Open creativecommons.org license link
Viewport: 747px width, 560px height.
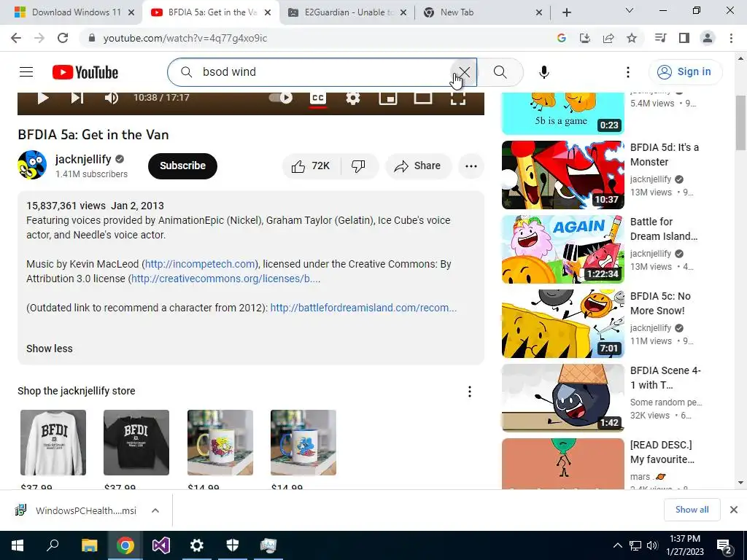coord(225,279)
